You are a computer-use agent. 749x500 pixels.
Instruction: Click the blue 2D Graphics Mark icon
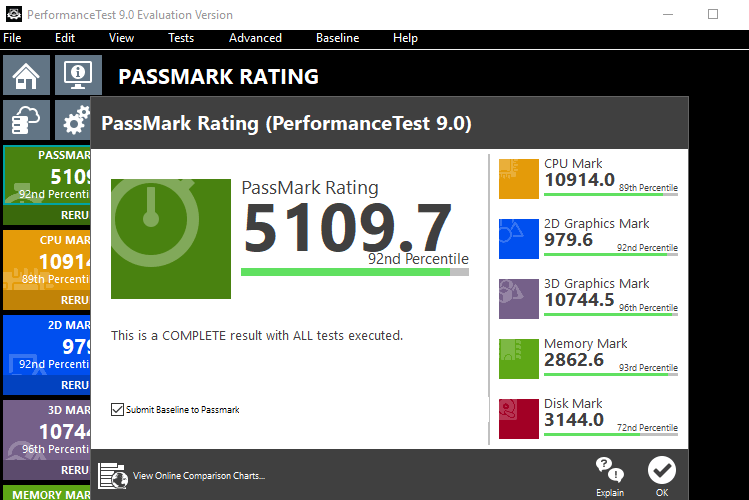click(519, 239)
